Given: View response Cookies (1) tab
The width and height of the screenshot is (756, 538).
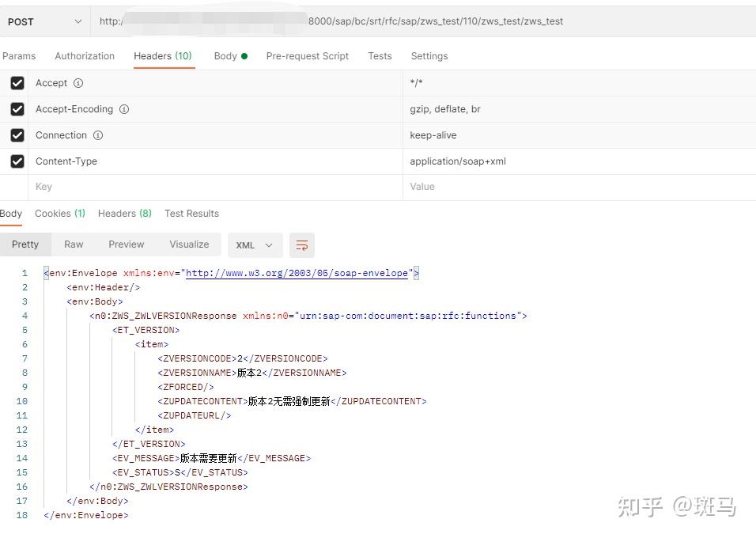Looking at the screenshot, I should (x=59, y=213).
